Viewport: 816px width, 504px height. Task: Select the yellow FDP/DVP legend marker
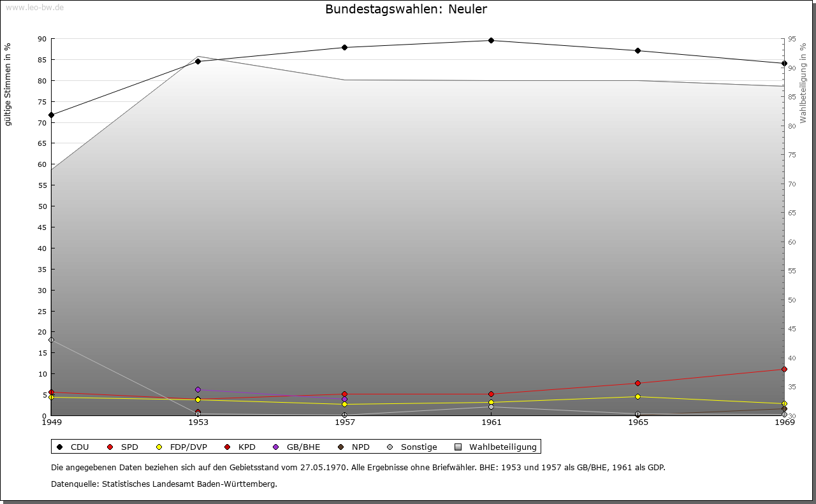pos(159,447)
